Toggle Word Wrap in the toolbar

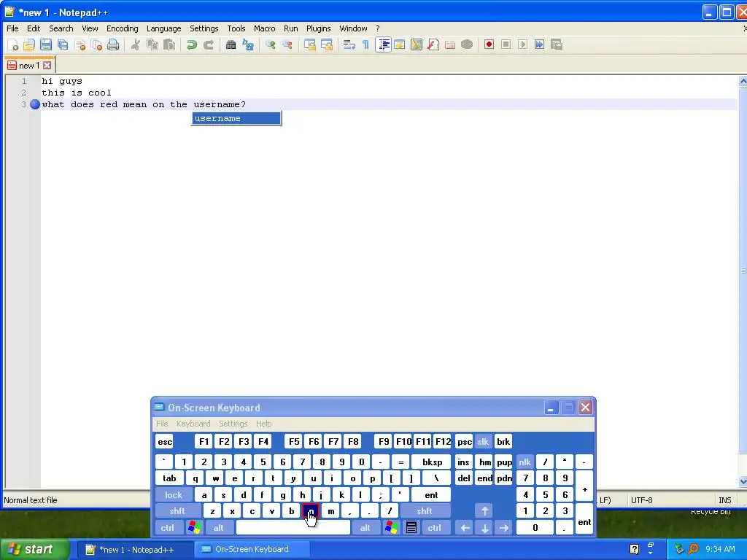click(x=349, y=44)
